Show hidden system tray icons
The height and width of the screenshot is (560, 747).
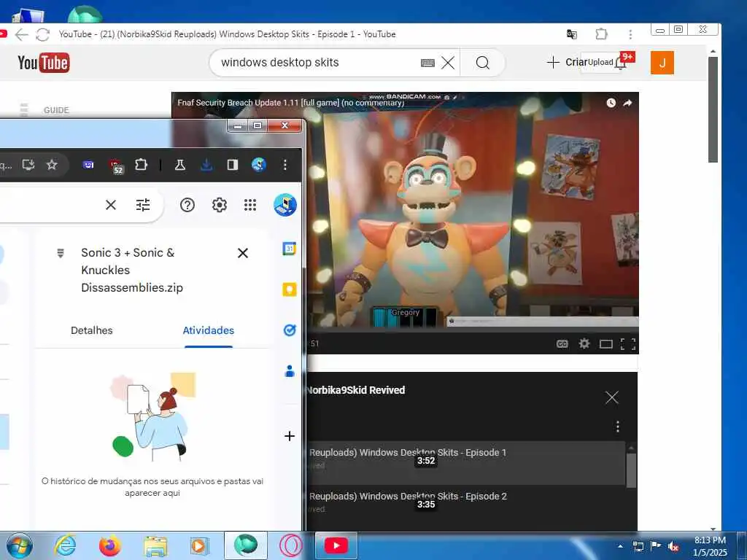pos(620,546)
